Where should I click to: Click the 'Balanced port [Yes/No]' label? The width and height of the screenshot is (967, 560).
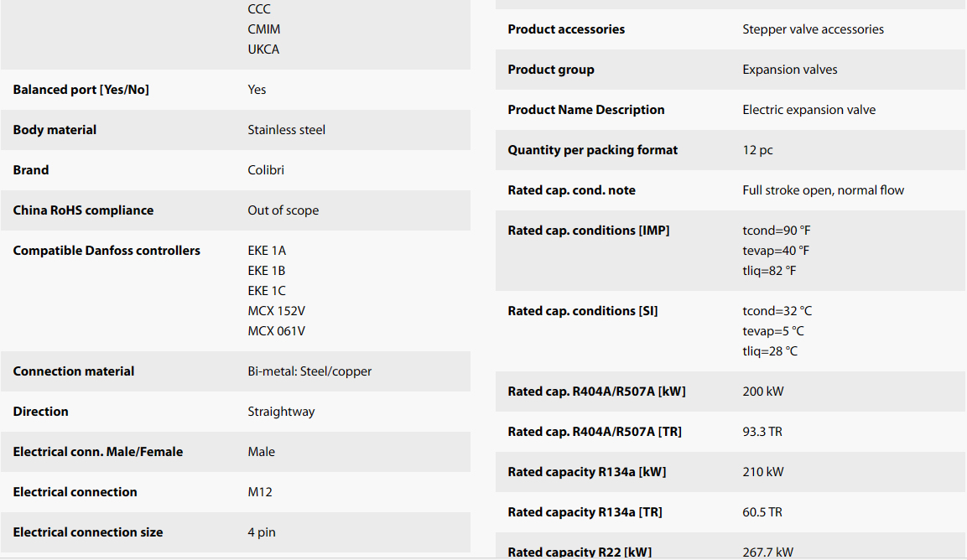click(81, 90)
